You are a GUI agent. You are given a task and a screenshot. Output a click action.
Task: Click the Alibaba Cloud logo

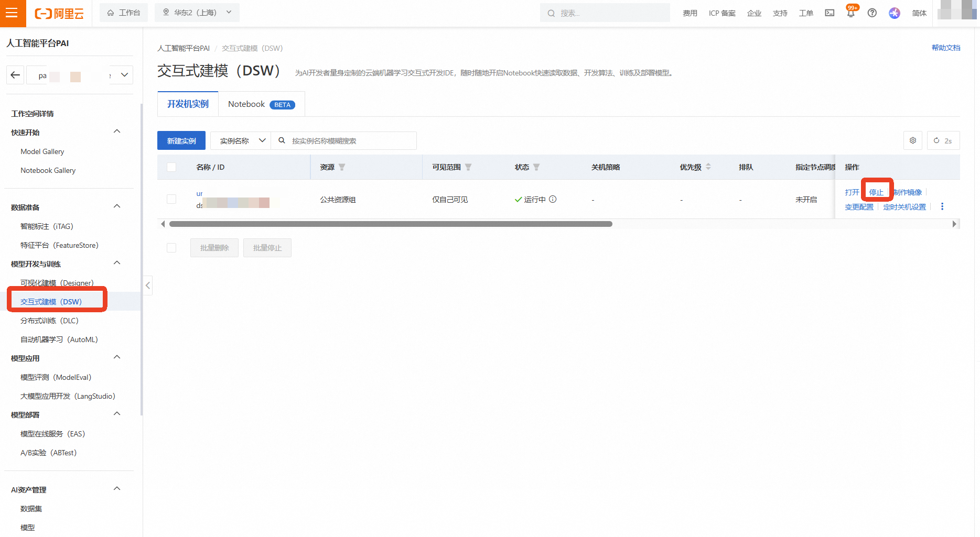click(59, 13)
